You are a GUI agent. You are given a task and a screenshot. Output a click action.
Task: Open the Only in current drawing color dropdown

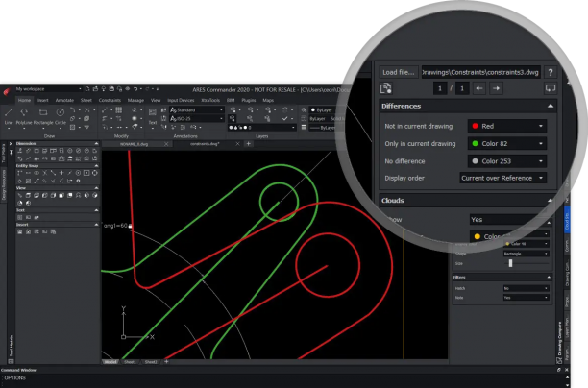(507, 143)
